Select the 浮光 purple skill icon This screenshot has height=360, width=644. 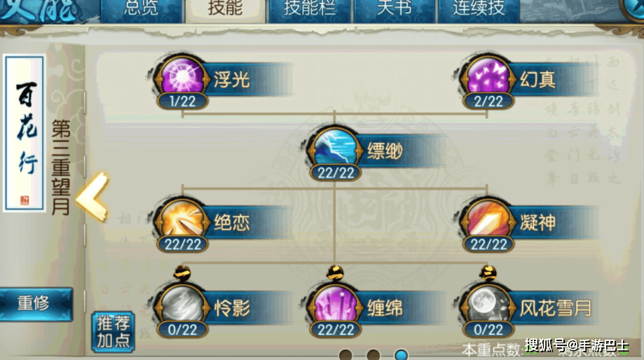coord(182,76)
